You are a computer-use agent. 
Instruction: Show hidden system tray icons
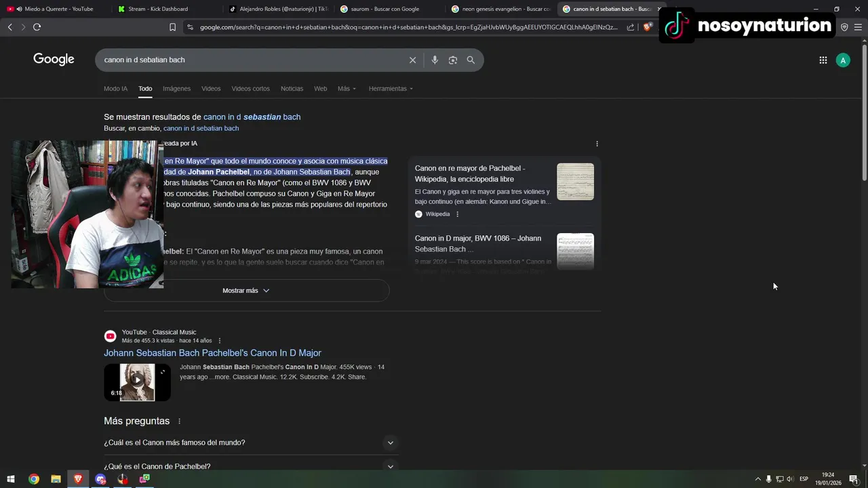tap(757, 479)
